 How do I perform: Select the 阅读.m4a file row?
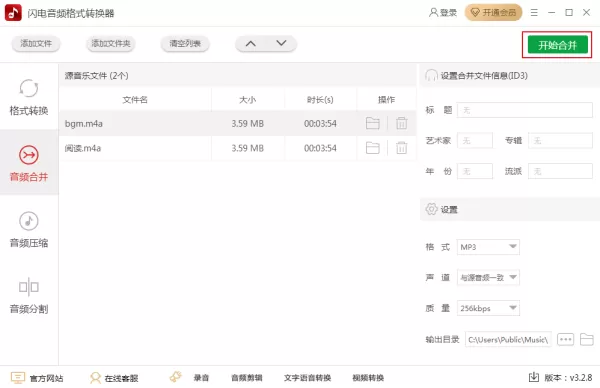coord(237,148)
